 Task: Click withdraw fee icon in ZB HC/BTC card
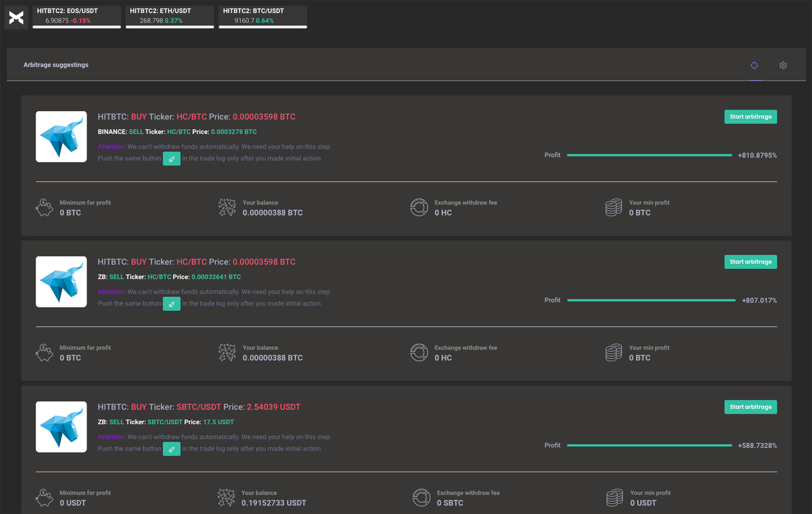click(419, 352)
